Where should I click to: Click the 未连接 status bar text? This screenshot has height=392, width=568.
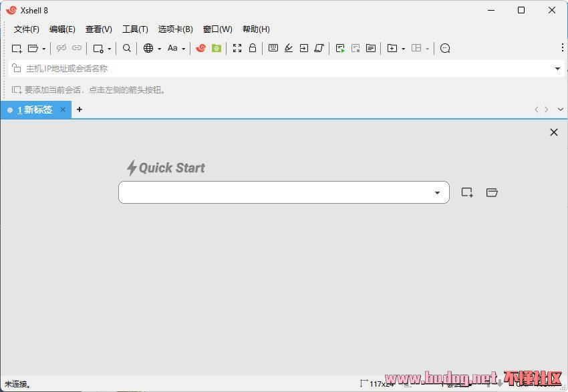pyautogui.click(x=18, y=384)
